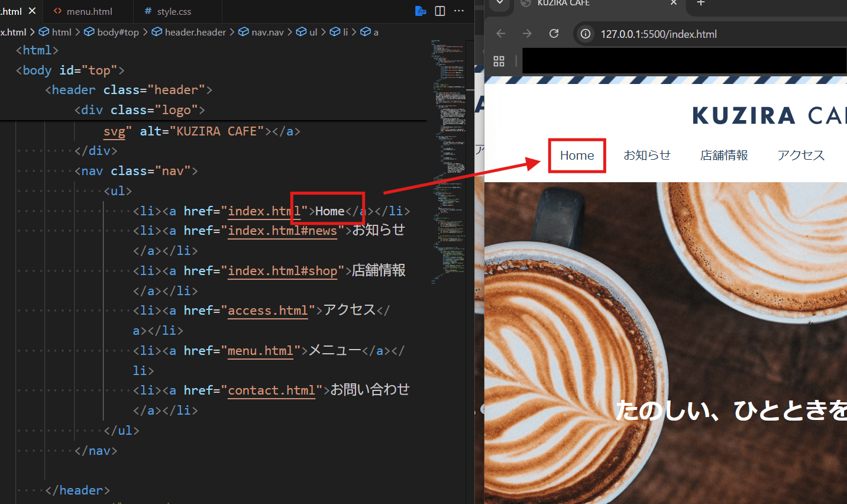The image size is (847, 504).
Task: Close the index.html editor tab
Action: click(x=33, y=11)
